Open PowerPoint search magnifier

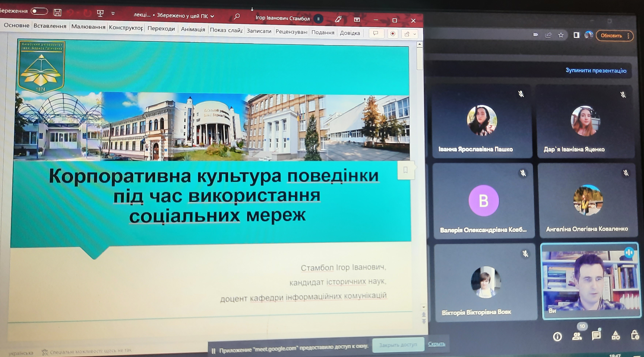pos(237,17)
